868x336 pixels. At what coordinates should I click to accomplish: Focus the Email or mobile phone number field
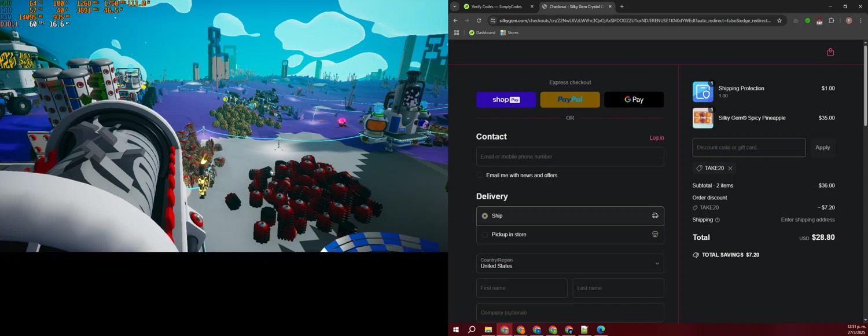[x=570, y=156]
